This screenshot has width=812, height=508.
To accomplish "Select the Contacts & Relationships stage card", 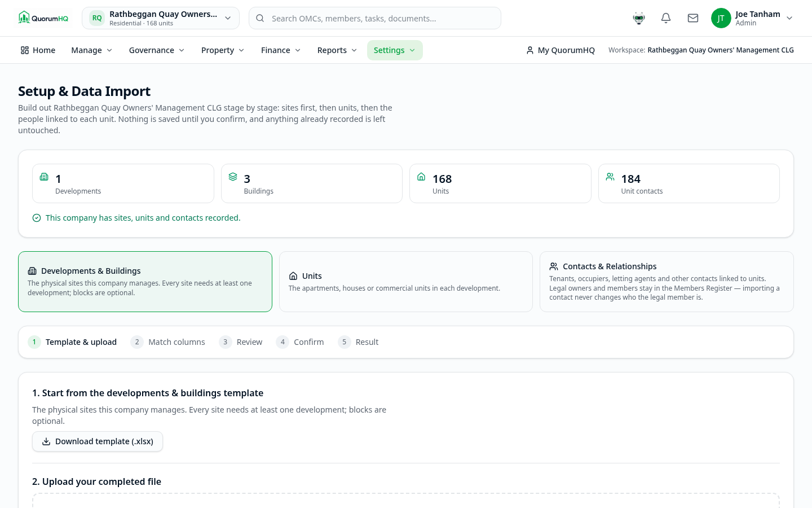I will pos(667,282).
